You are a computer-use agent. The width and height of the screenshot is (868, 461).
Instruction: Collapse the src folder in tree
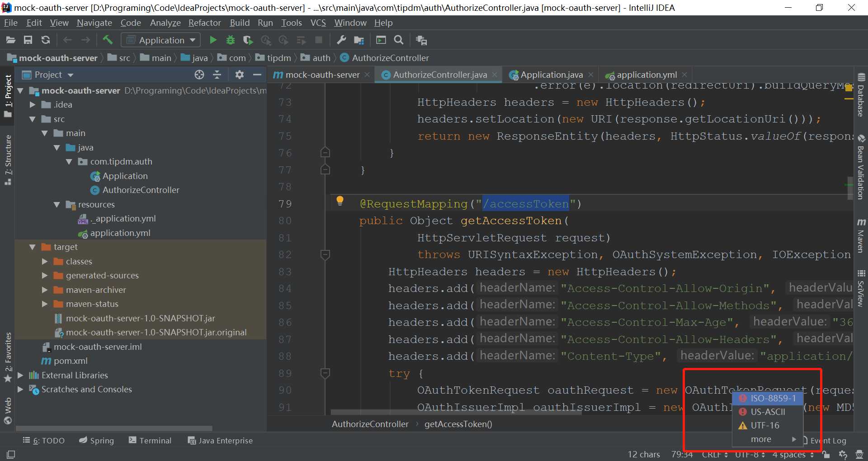click(x=32, y=119)
